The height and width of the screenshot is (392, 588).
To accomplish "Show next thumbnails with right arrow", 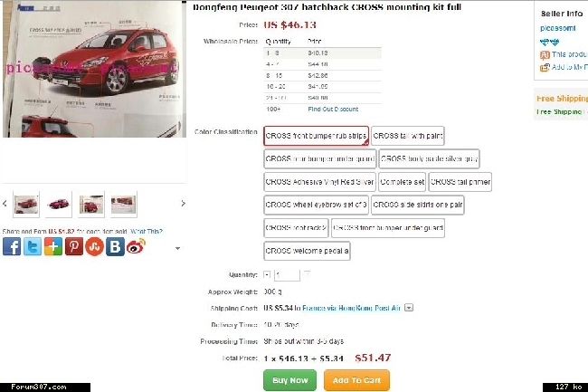I will (x=183, y=204).
